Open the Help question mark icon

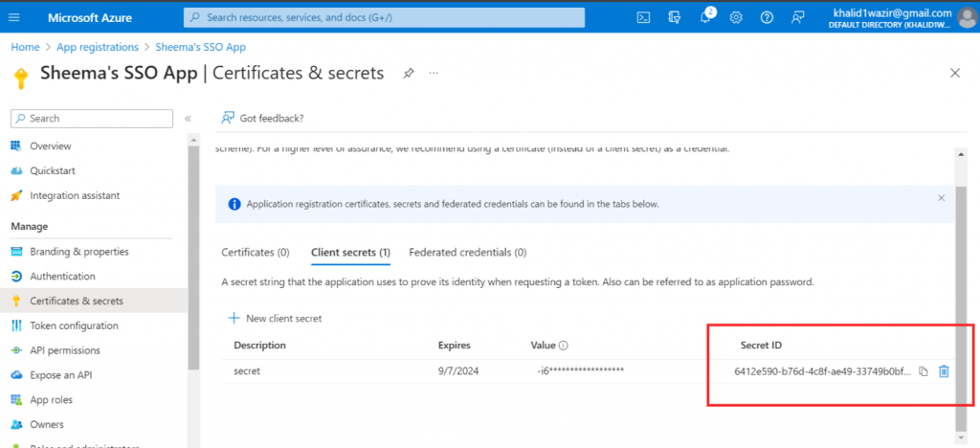767,17
